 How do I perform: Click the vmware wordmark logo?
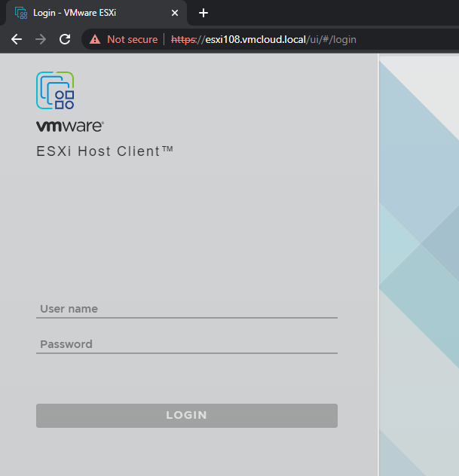pos(69,127)
